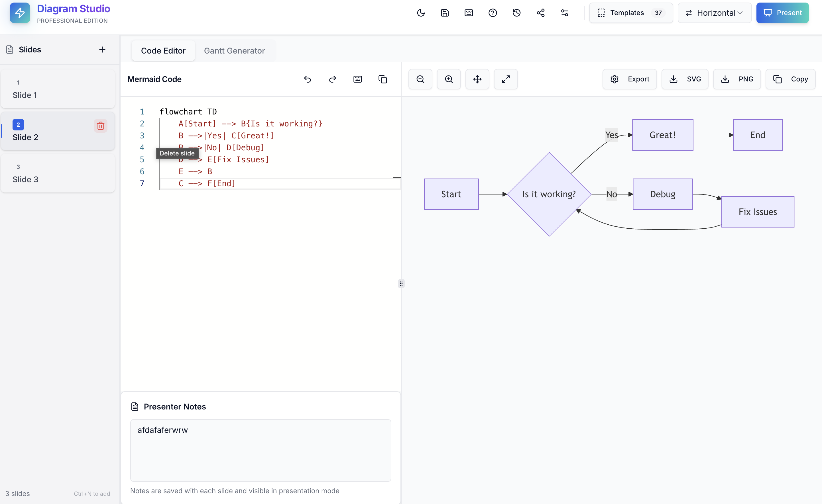Select the Code Editor tab

[163, 51]
